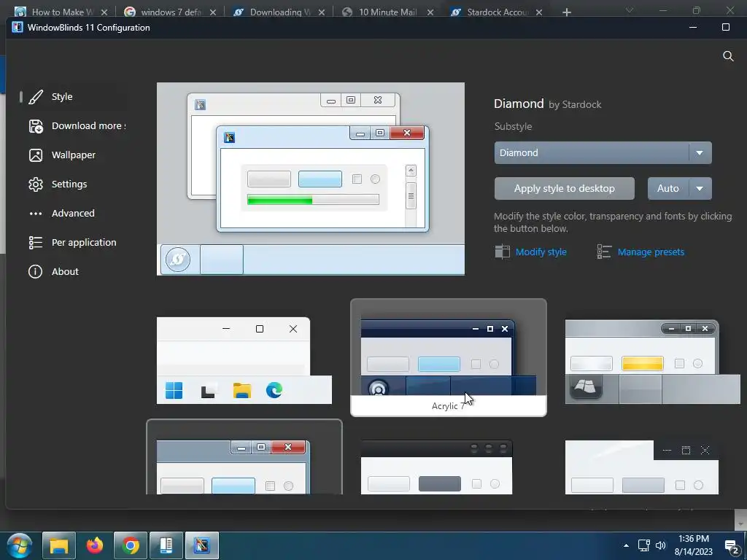Screen dimensions: 747x560
Task: Open File Explorer from the taskbar
Action: click(59, 545)
